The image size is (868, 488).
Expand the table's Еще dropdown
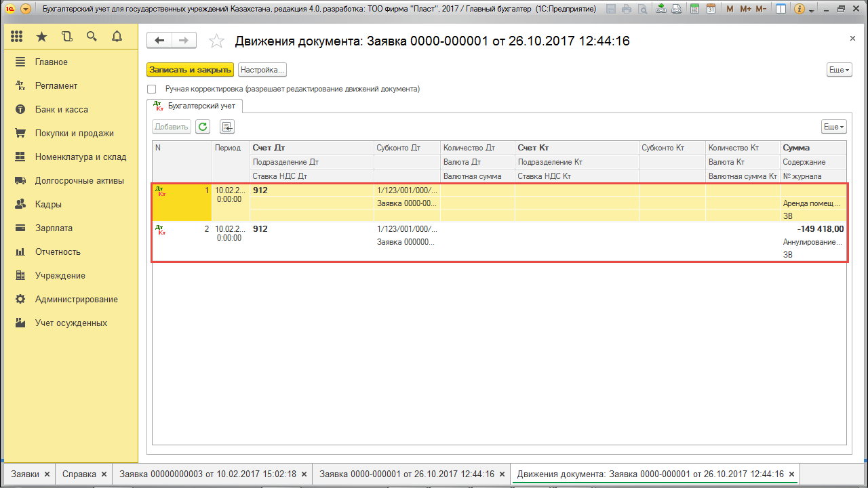tap(833, 127)
